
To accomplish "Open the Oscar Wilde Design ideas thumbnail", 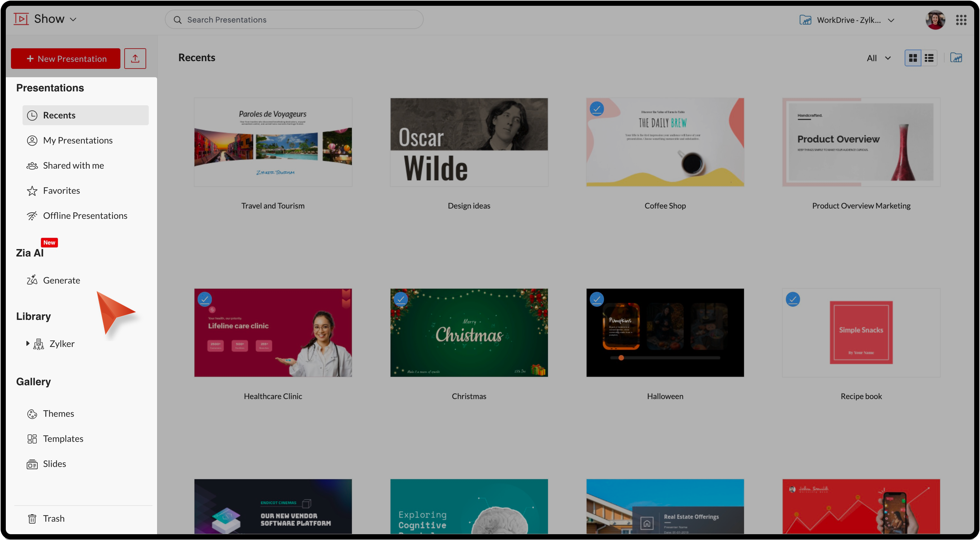I will (x=469, y=142).
